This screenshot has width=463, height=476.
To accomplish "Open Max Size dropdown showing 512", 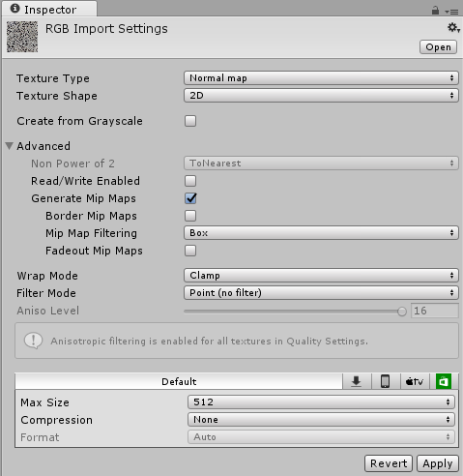I will (321, 402).
